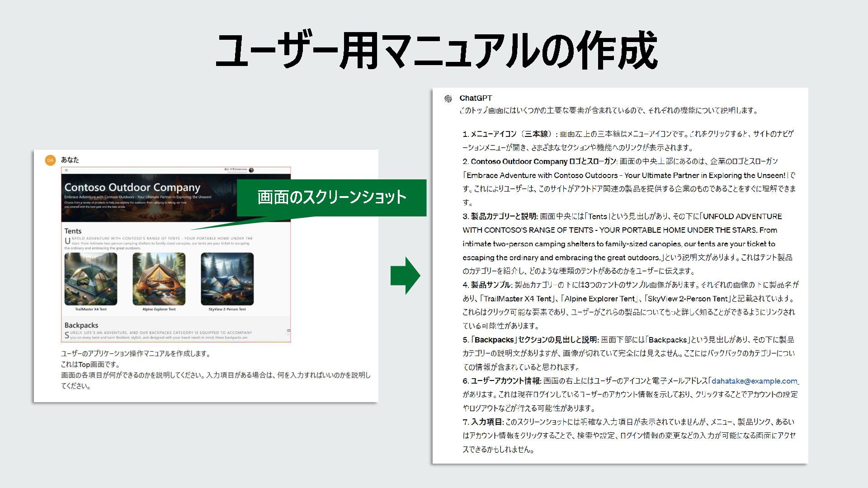Click the small chat icon near Backpacks section

tap(288, 331)
